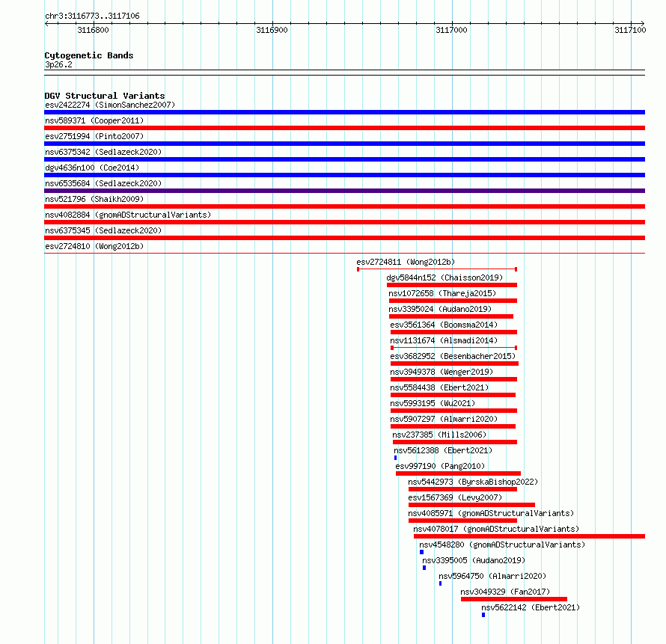Click the 3116800 ruler position label
The height and width of the screenshot is (644, 666).
coord(93,30)
